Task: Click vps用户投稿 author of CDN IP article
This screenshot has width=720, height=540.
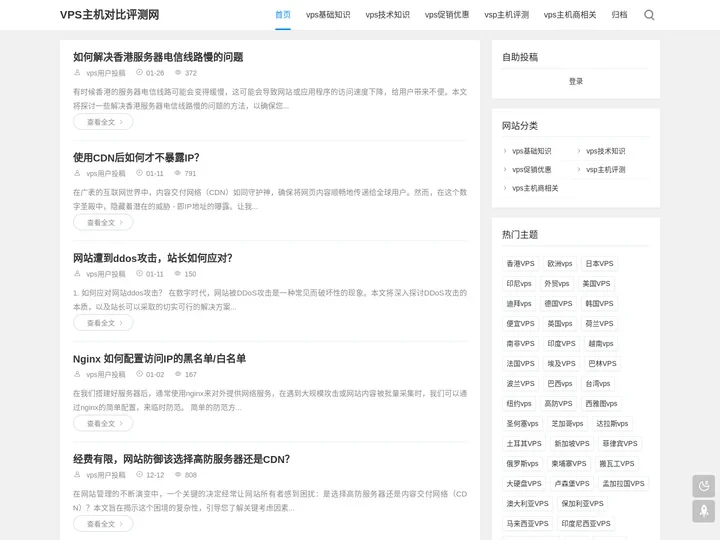Action: point(106,174)
